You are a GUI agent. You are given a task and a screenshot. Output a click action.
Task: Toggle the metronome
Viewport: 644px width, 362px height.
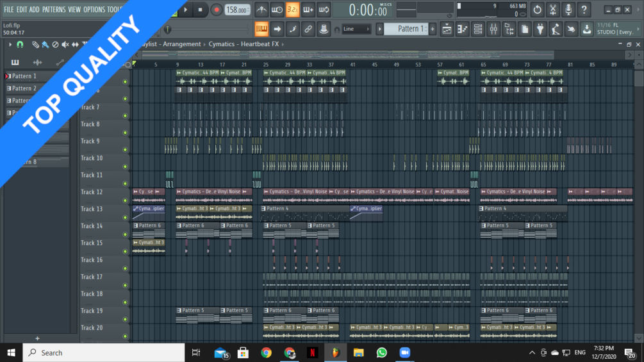tap(261, 10)
